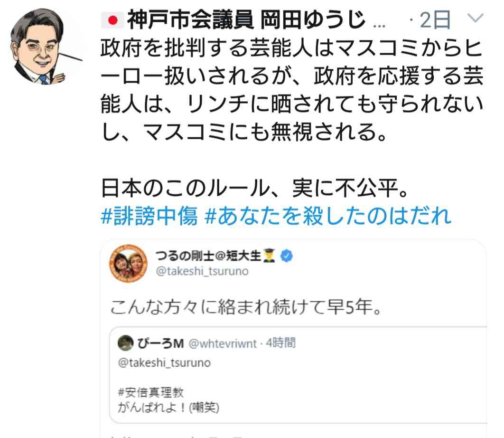Click the つるの剛士@短大生 display name
Viewport: 504px width, 438px height.
click(208, 256)
